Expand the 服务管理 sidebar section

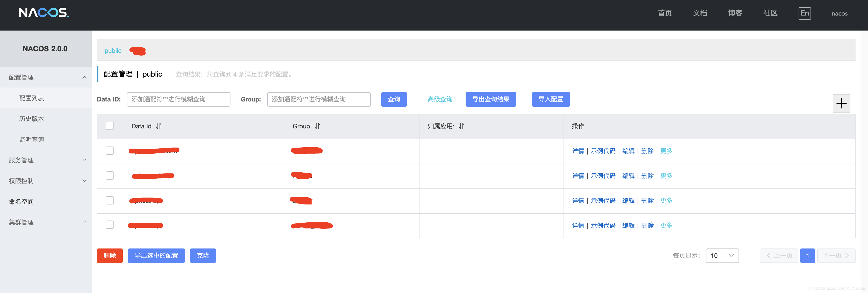[x=46, y=160]
